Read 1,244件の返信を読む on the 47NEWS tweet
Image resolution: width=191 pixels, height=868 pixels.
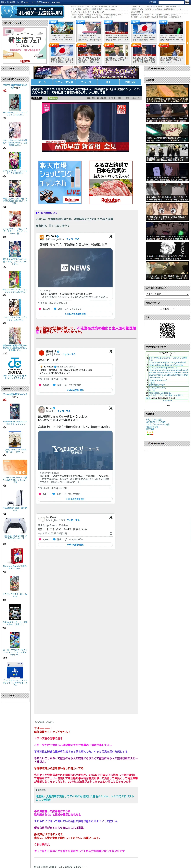[x=75, y=314]
